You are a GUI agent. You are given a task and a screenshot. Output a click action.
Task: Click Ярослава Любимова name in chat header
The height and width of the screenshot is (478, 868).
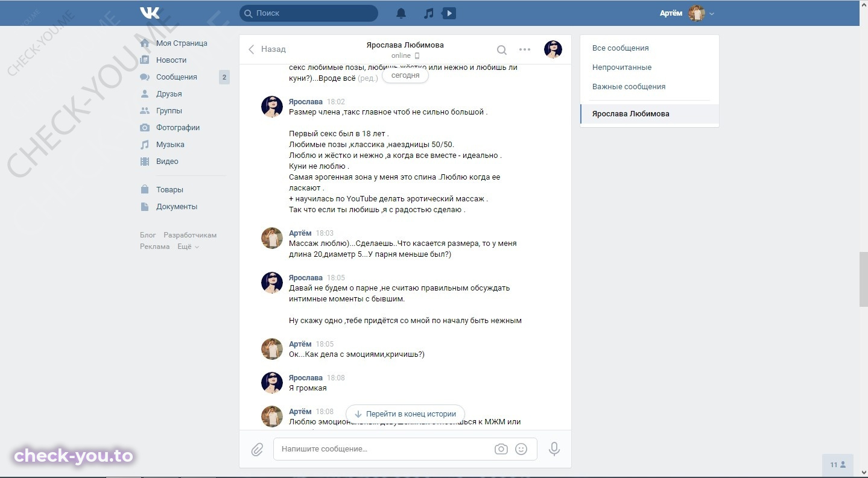click(405, 45)
